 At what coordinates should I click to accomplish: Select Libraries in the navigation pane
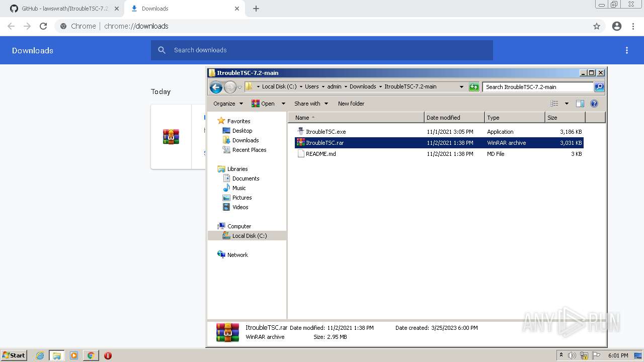point(237,169)
